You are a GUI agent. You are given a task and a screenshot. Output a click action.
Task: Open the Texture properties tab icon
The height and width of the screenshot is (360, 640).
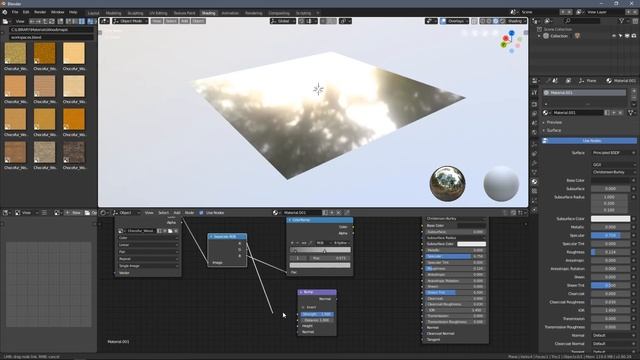(534, 191)
